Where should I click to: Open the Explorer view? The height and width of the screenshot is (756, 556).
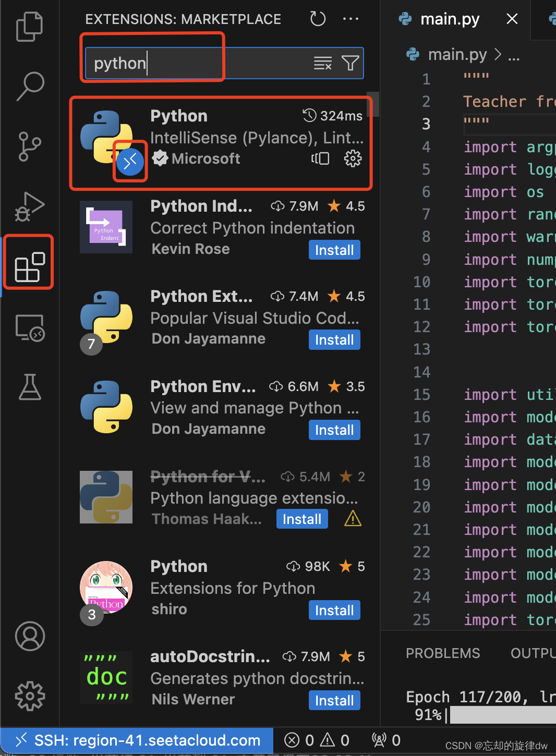click(29, 26)
